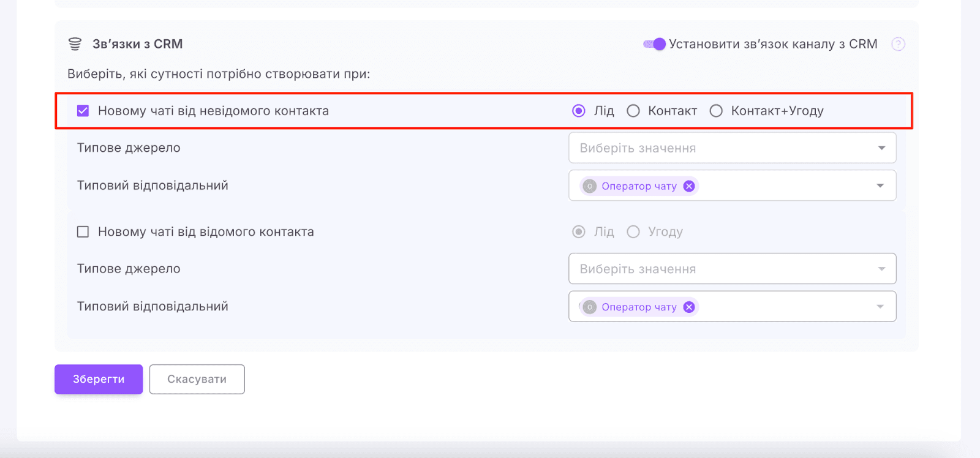
Task: Select the Контакт radio option
Action: tap(633, 111)
